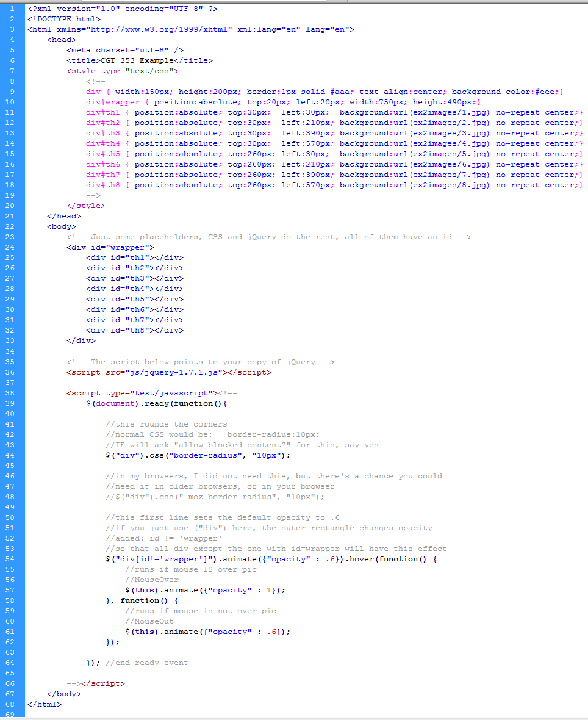Click url(ex2images/1.jpg) in the th1 rule
588x720 pixels.
(442, 112)
